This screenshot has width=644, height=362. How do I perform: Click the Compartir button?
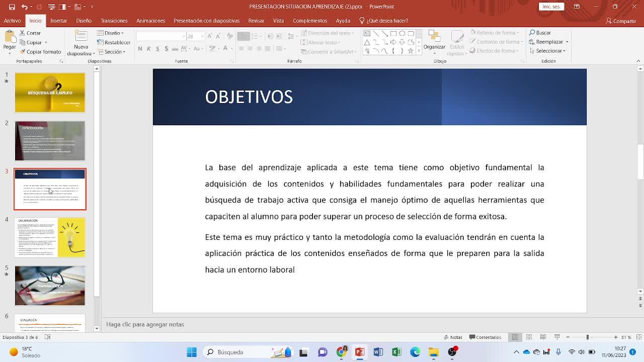[621, 21]
